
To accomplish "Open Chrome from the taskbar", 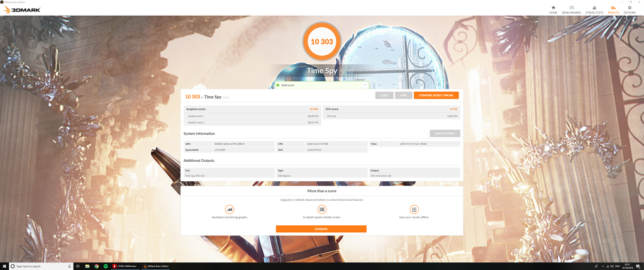I will [96, 266].
